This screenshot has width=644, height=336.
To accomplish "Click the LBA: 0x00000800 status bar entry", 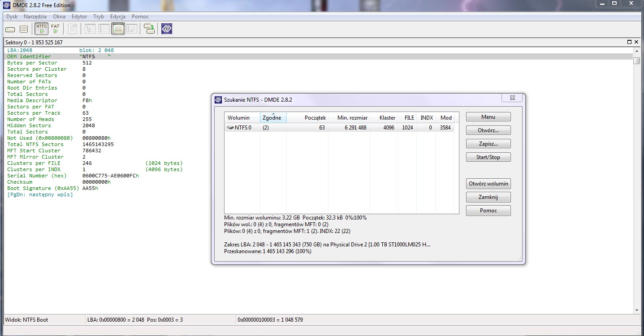I will tap(134, 320).
